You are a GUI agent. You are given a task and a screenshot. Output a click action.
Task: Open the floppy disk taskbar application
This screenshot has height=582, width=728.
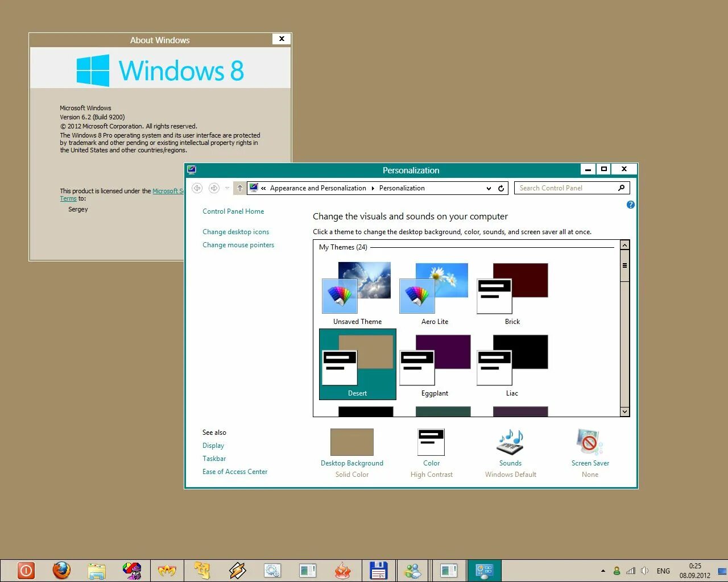pyautogui.click(x=378, y=570)
